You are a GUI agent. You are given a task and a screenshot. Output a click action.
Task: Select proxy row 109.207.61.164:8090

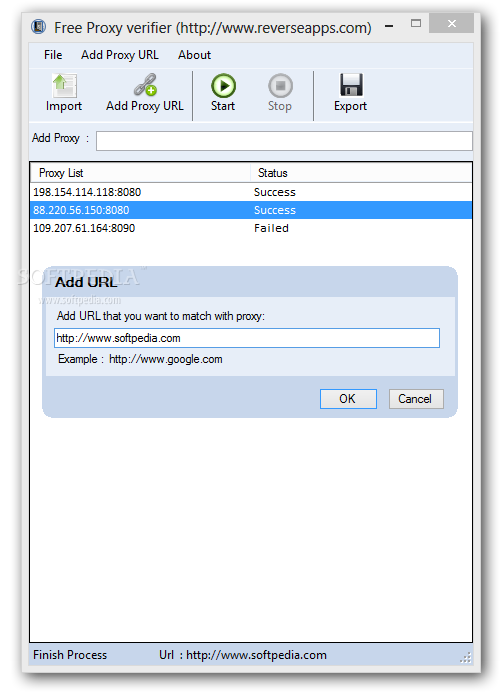click(251, 228)
